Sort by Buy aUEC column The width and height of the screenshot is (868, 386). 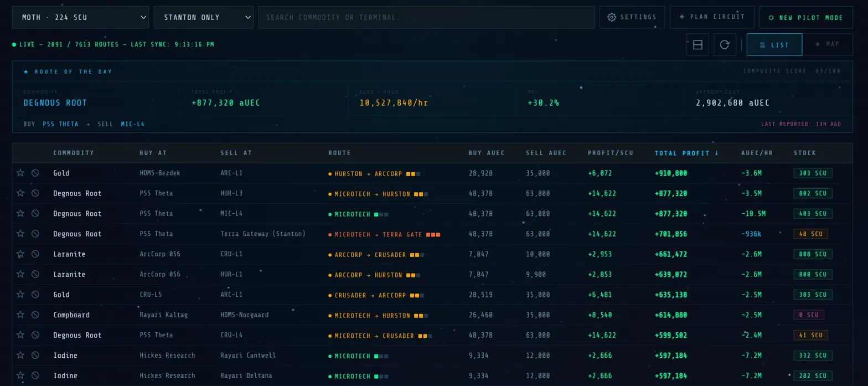(487, 153)
